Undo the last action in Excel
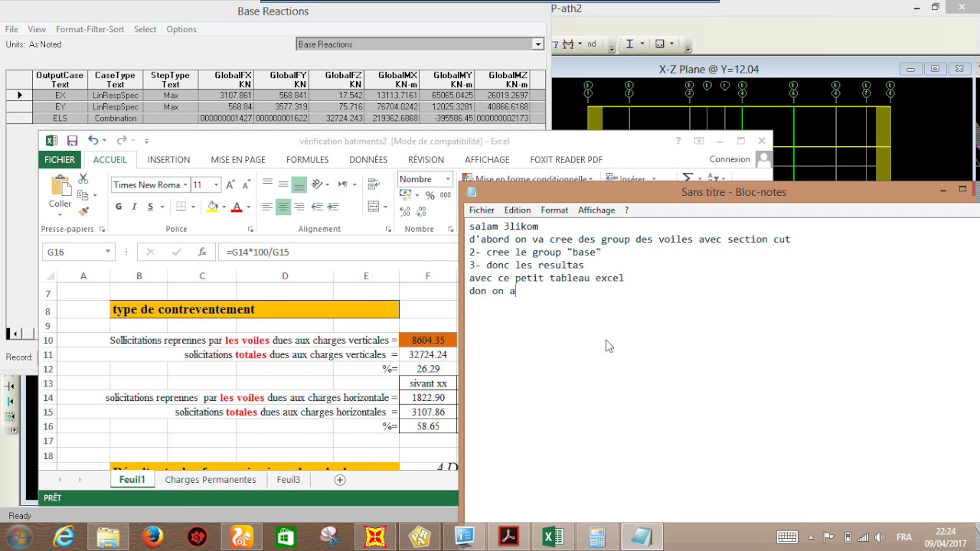Viewport: 980px width, 551px height. pos(93,141)
